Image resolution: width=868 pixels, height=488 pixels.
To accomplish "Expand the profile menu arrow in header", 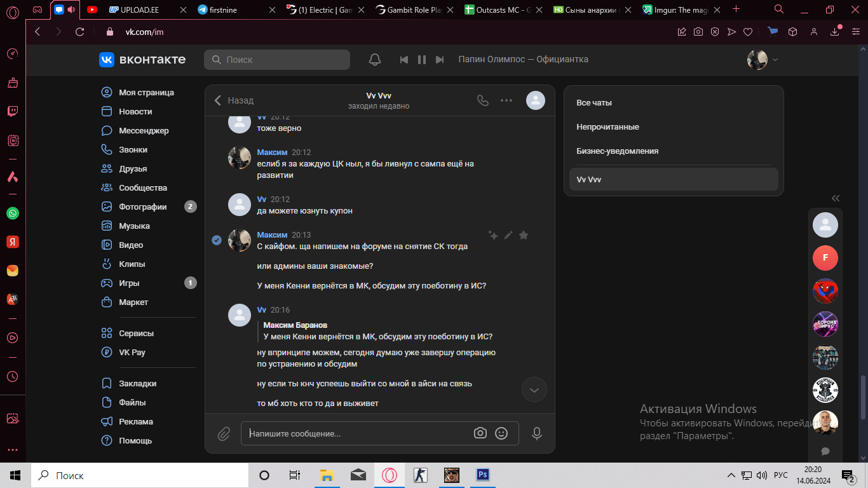I will point(775,60).
